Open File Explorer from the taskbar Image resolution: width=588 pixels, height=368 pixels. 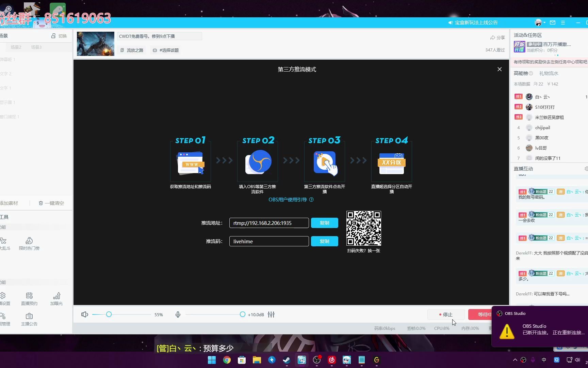pyautogui.click(x=257, y=360)
